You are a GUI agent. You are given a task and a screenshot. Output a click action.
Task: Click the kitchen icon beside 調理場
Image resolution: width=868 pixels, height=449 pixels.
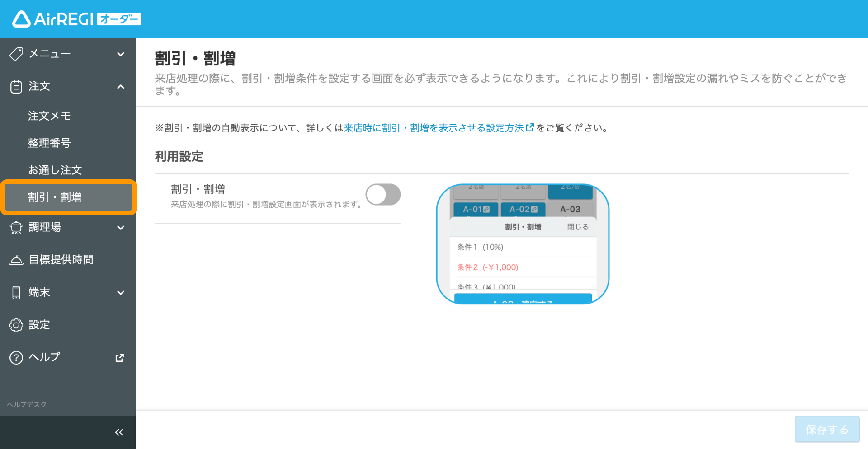point(16,228)
